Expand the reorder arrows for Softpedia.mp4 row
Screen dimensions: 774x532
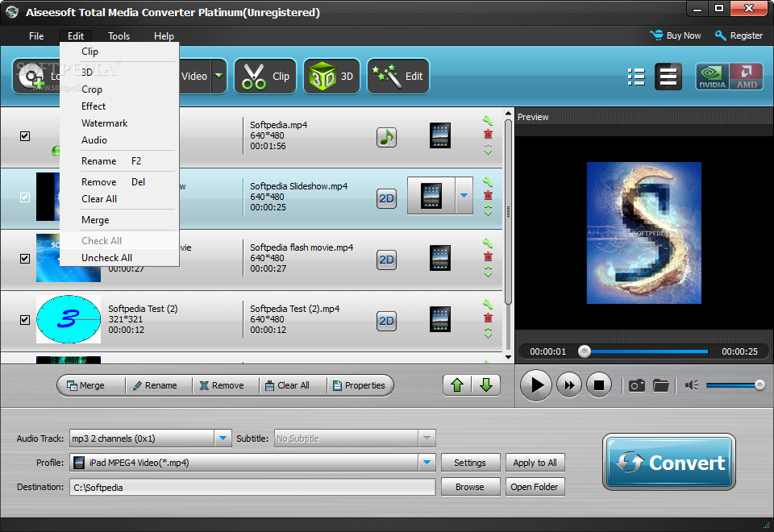tap(488, 149)
